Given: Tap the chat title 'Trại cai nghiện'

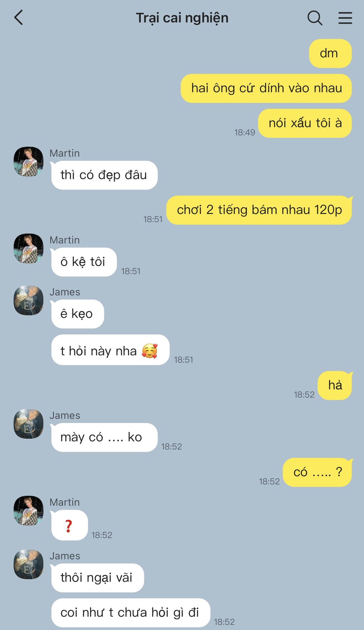Looking at the screenshot, I should point(182,18).
